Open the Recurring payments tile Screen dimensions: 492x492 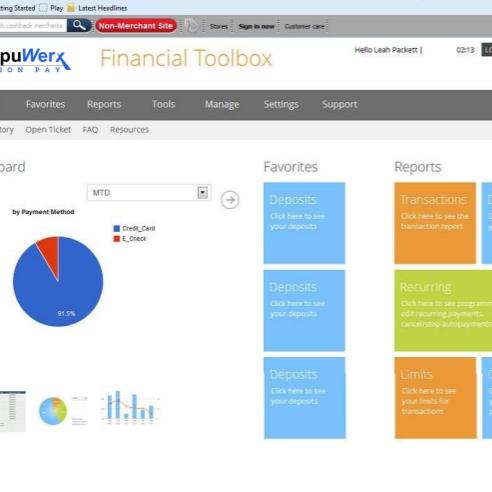443,311
